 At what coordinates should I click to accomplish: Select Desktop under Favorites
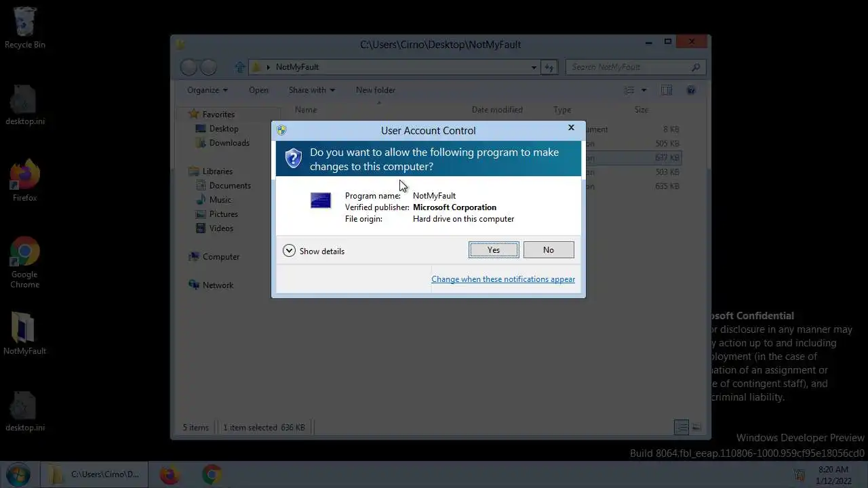coord(217,129)
